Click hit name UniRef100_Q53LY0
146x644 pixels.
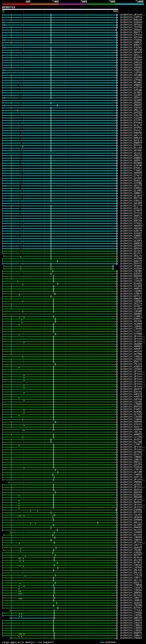[x=131, y=256]
